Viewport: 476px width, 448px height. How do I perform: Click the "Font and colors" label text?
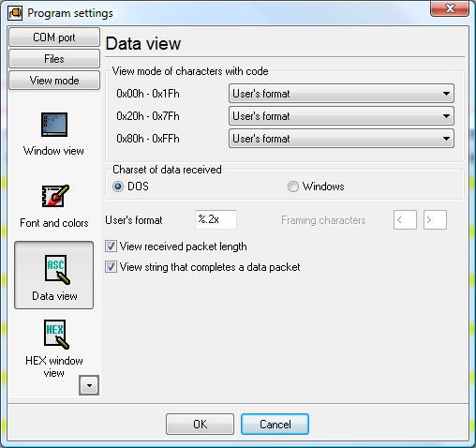tap(54, 223)
